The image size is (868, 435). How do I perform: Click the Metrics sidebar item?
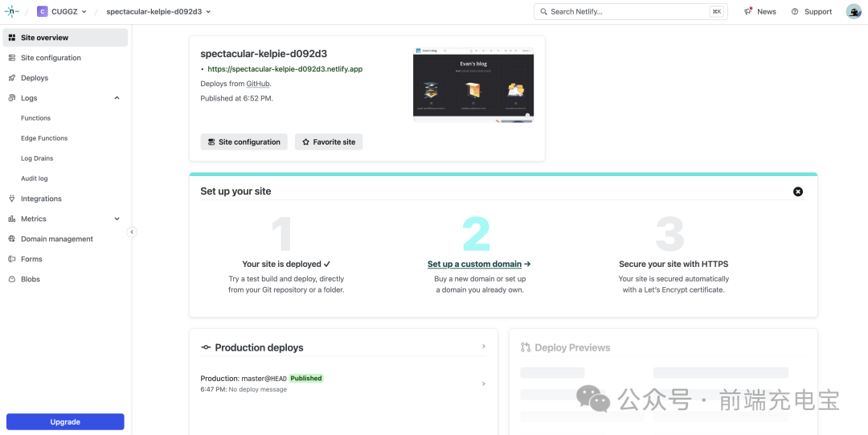[65, 219]
